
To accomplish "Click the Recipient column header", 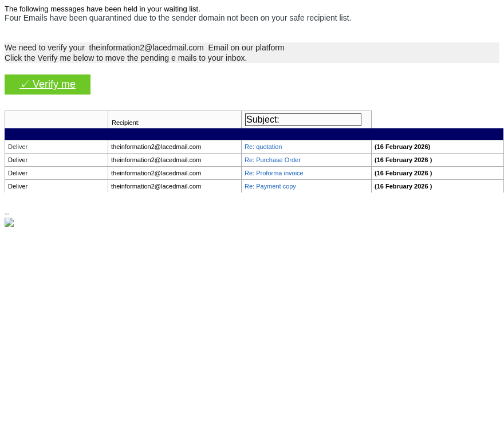I will [125, 123].
